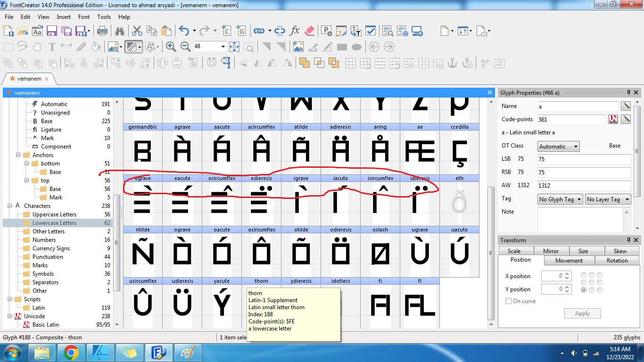Open Google Chrome from taskbar
Viewport: 644px width, 362px height.
pyautogui.click(x=71, y=353)
